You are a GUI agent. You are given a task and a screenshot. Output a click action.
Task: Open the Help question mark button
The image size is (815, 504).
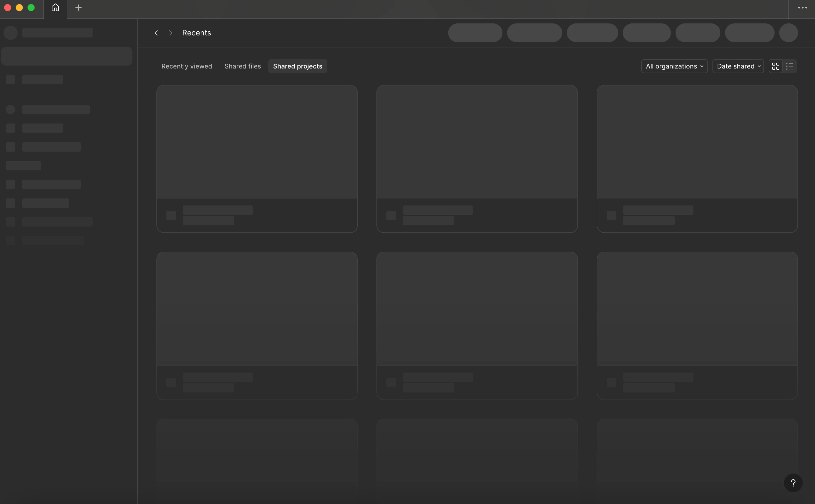[x=793, y=483]
